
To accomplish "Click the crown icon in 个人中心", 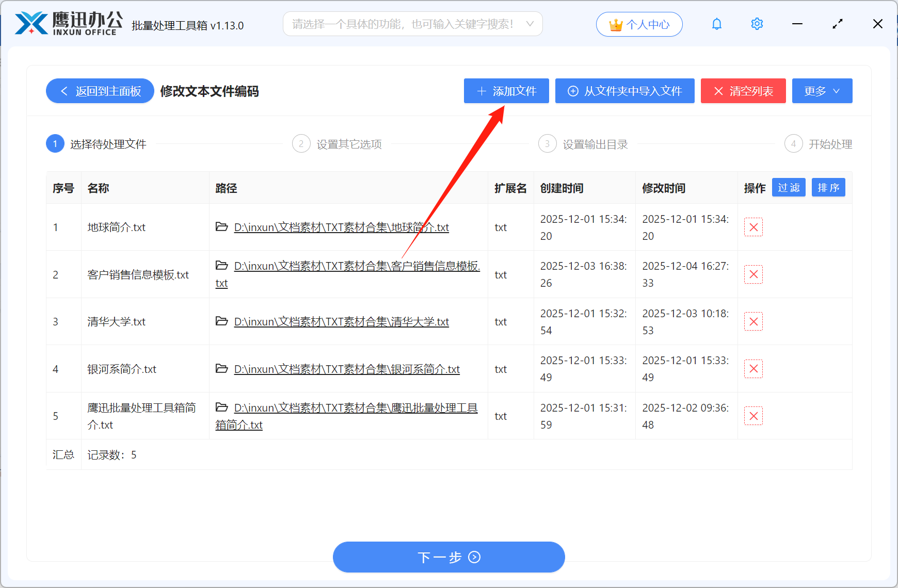I will click(615, 24).
